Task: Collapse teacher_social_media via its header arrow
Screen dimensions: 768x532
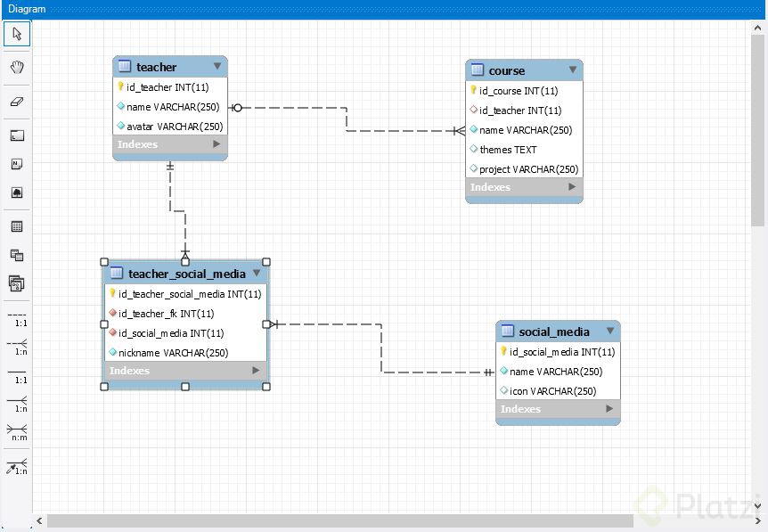Action: [257, 274]
